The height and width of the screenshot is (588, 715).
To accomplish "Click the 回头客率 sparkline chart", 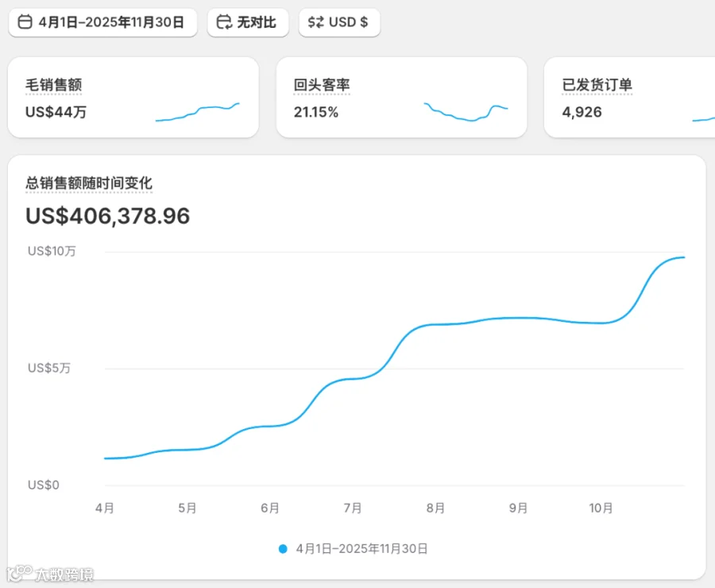I will [466, 112].
